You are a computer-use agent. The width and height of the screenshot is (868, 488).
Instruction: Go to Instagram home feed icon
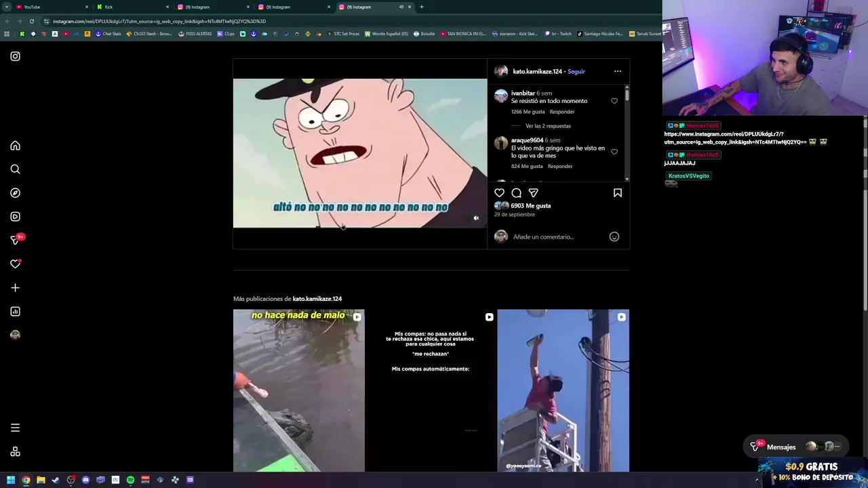click(x=15, y=146)
